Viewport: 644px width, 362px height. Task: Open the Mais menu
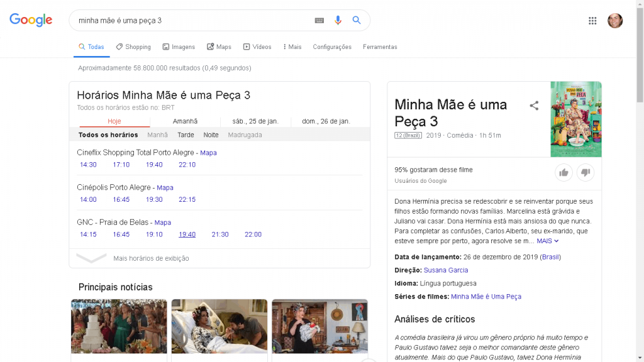[292, 47]
